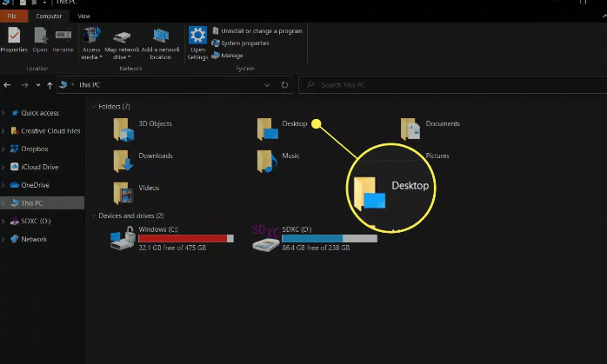Open the SDXC (D:) drive icon
The image size is (607, 364).
point(265,241)
